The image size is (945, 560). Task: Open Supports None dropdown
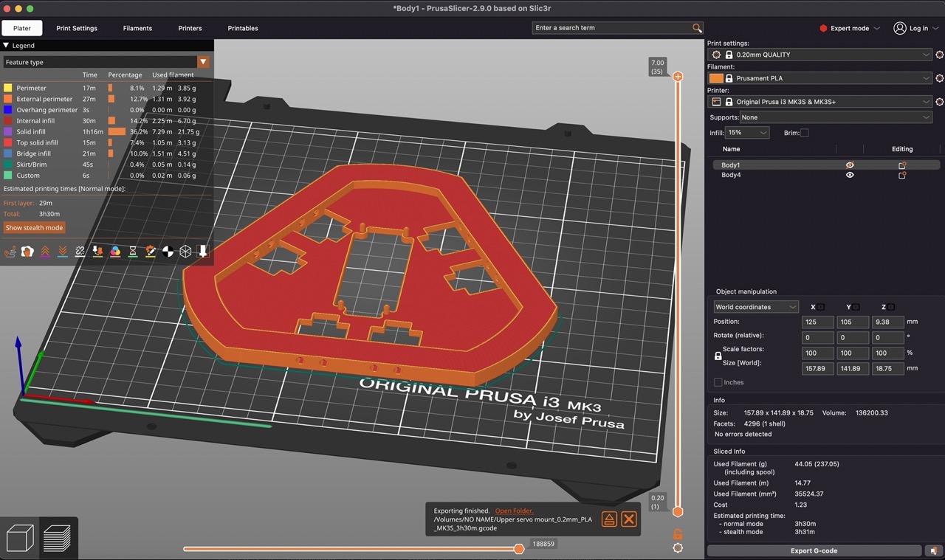tap(836, 117)
